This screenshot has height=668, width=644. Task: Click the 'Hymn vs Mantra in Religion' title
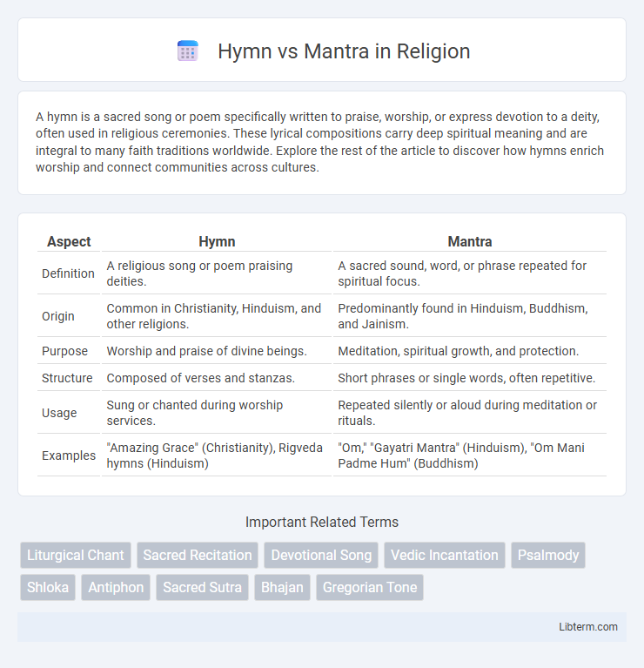pos(344,51)
